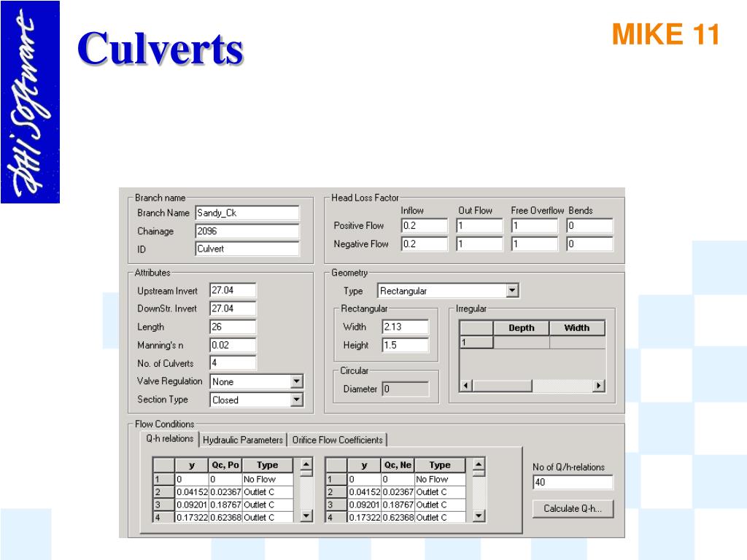The height and width of the screenshot is (560, 747).
Task: Click Positive Flow Free Overflow field
Action: [x=535, y=226]
